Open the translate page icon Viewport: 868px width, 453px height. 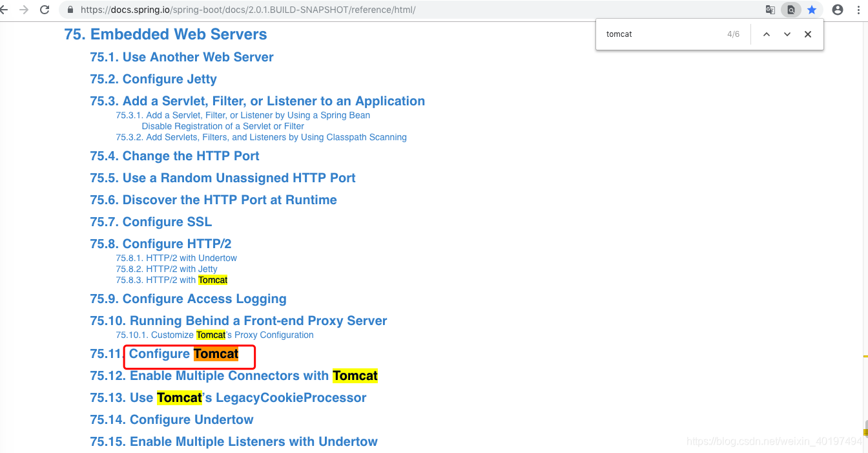[770, 10]
